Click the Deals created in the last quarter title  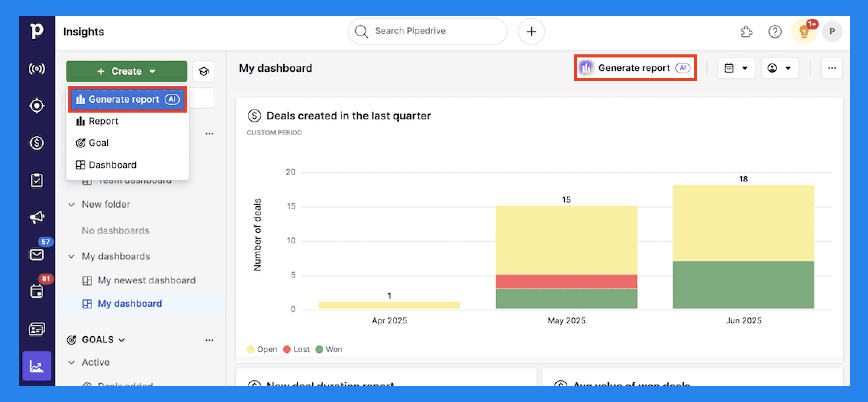point(349,116)
